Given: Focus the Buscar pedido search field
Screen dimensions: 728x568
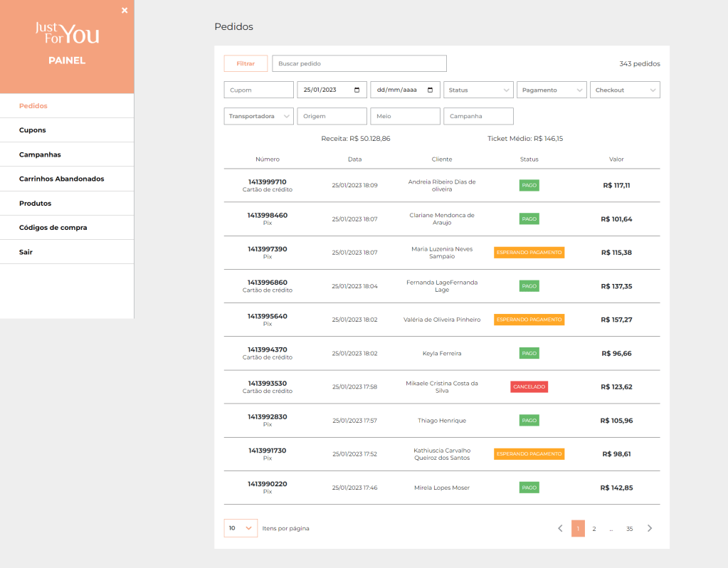Looking at the screenshot, I should [359, 63].
